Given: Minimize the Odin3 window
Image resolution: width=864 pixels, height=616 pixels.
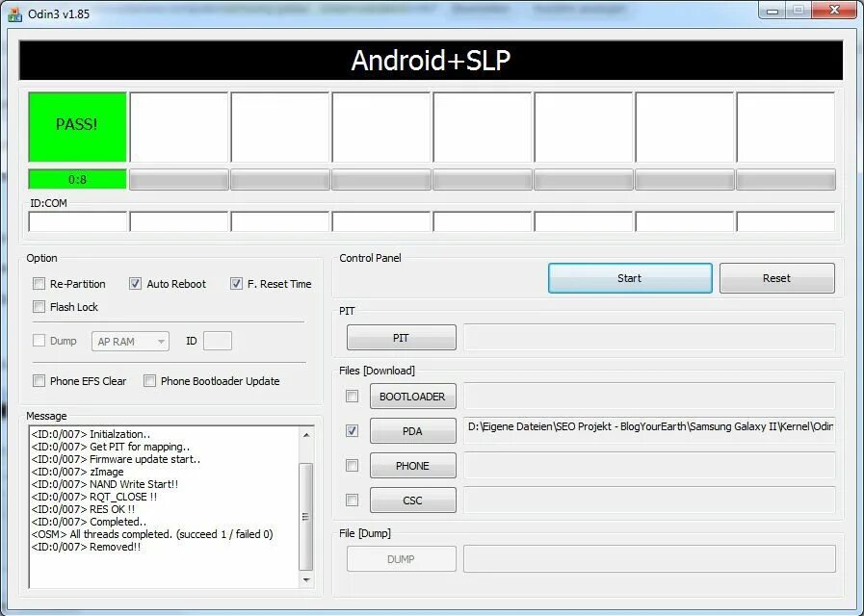Looking at the screenshot, I should tap(772, 11).
